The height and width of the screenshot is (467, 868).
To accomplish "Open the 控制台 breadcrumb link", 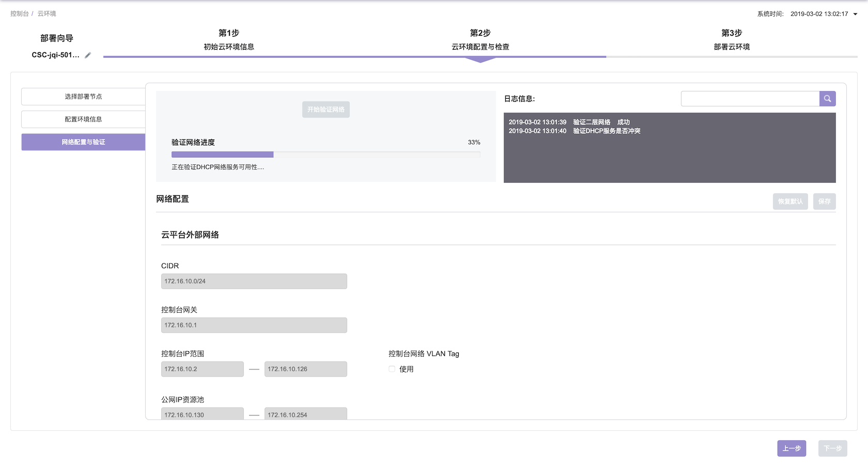I will coord(19,14).
